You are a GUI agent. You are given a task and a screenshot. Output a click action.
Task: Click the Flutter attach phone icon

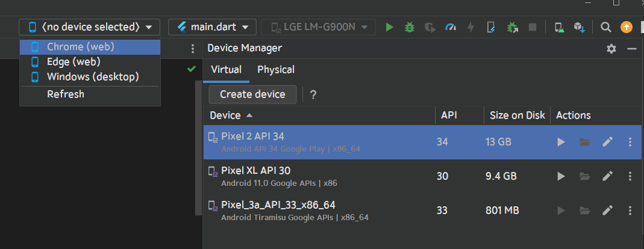click(491, 28)
